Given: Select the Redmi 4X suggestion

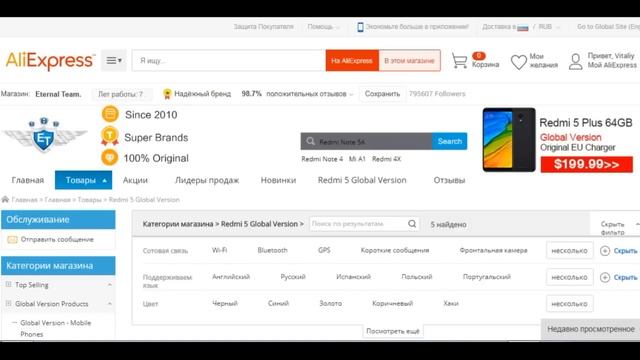Looking at the screenshot, I should click(x=387, y=159).
